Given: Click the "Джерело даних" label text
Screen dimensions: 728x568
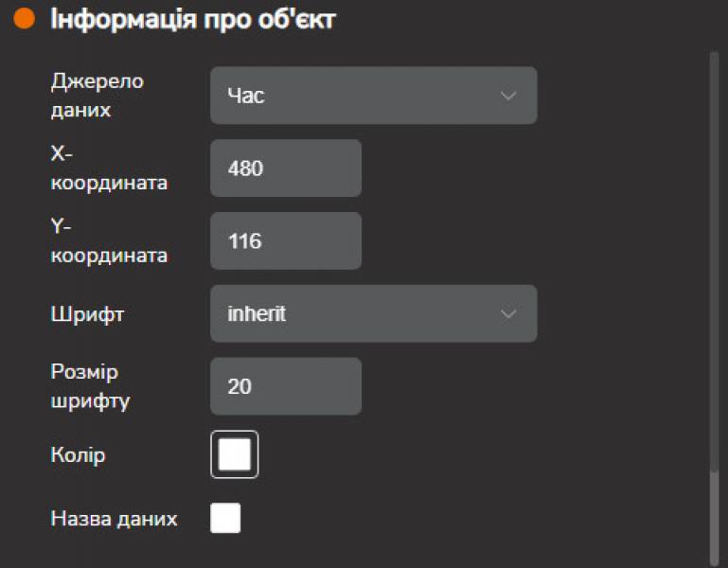Looking at the screenshot, I should (97, 96).
